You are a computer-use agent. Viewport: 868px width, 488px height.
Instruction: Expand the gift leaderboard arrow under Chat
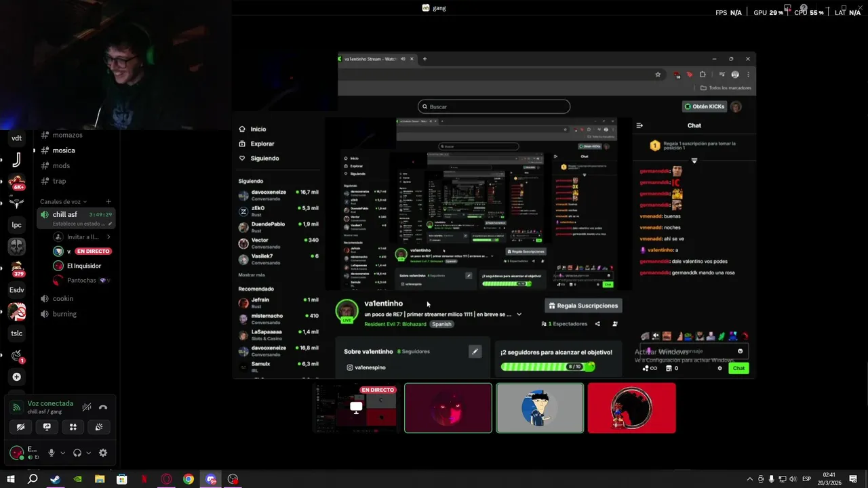(x=694, y=161)
